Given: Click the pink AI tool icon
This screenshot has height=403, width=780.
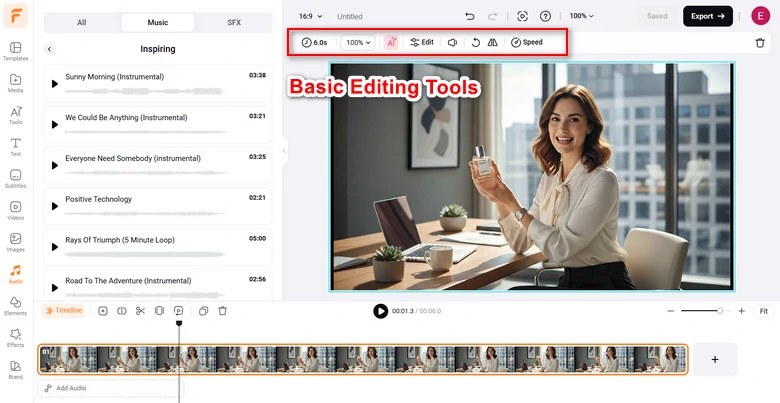Looking at the screenshot, I should click(x=391, y=42).
